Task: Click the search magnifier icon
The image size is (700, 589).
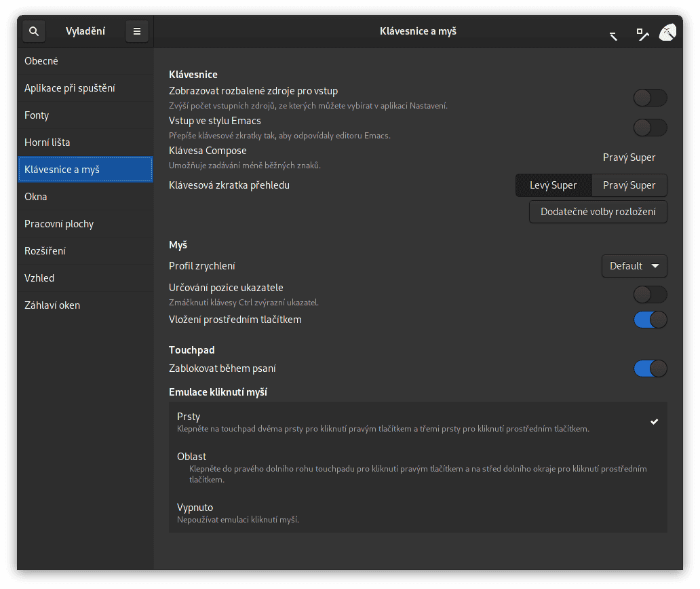Action: pos(34,31)
